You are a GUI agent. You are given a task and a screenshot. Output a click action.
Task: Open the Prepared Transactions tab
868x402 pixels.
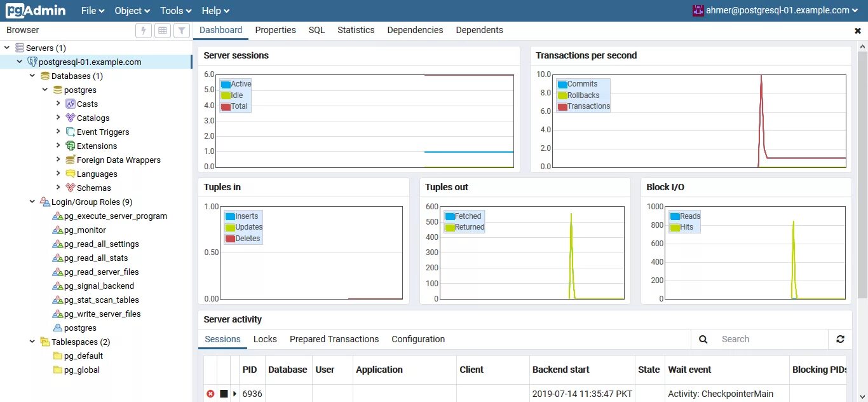click(334, 339)
